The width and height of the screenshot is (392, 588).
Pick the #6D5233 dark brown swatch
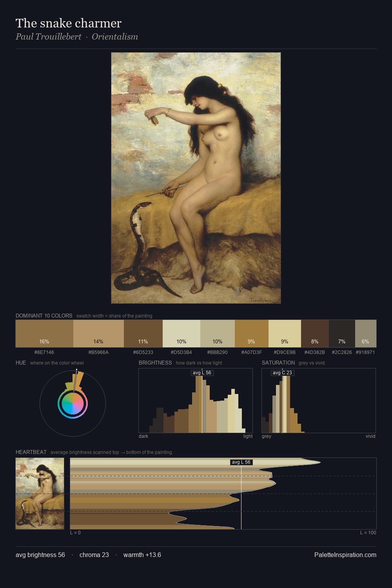point(143,334)
